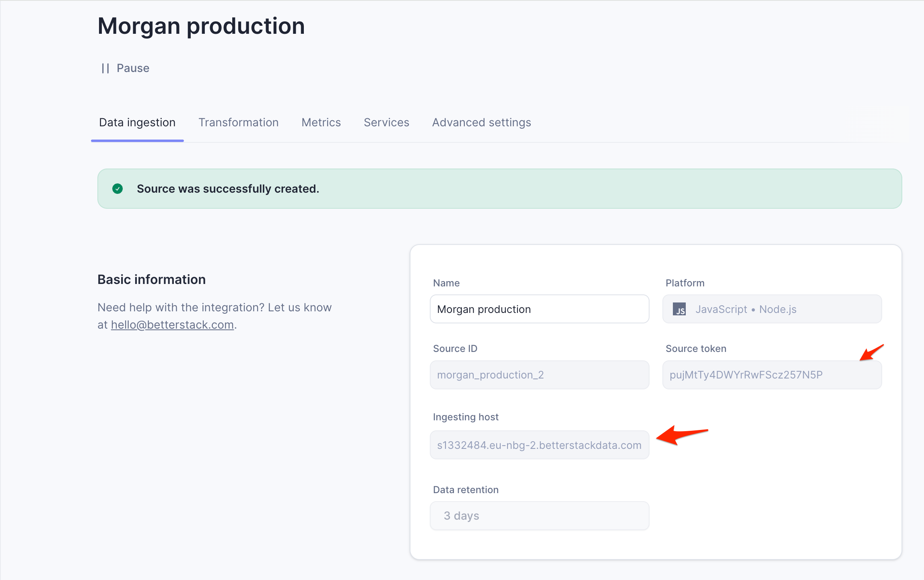Open the JavaScript Node.js platform selector

[771, 309]
